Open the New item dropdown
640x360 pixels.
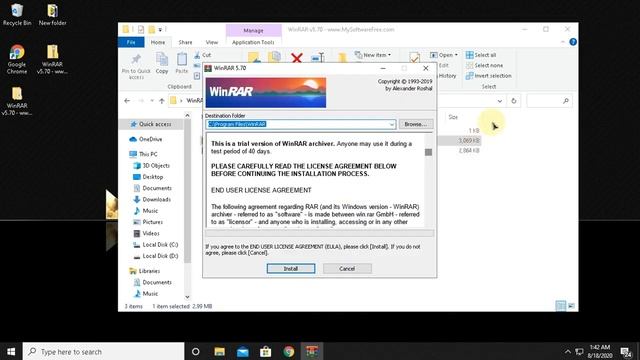click(373, 55)
